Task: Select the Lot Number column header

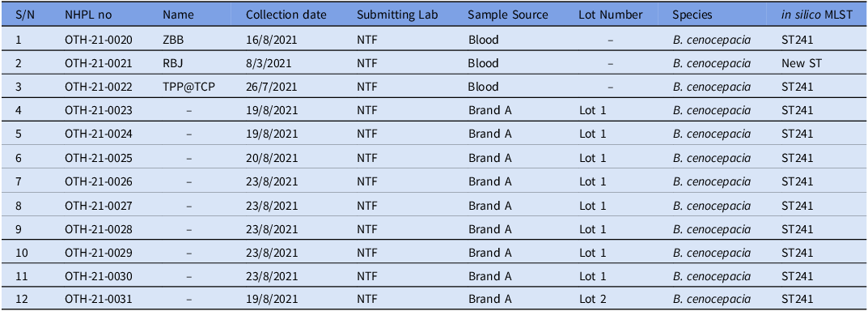Action: pos(610,15)
